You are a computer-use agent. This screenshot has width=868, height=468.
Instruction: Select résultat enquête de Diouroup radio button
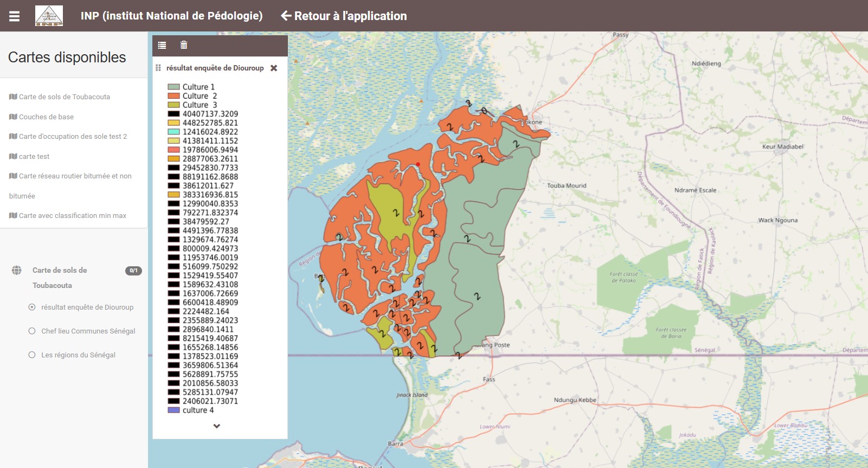(x=32, y=307)
